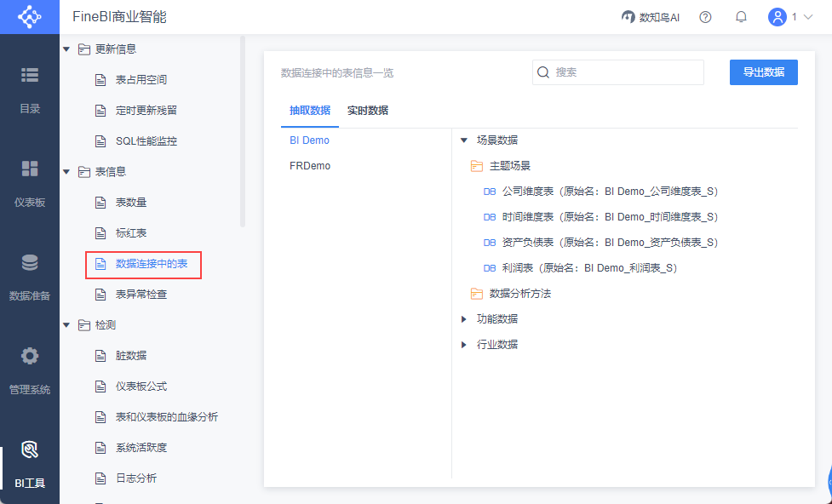The width and height of the screenshot is (832, 504).
Task: Select 资产负债表 table row text
Action: coord(611,242)
